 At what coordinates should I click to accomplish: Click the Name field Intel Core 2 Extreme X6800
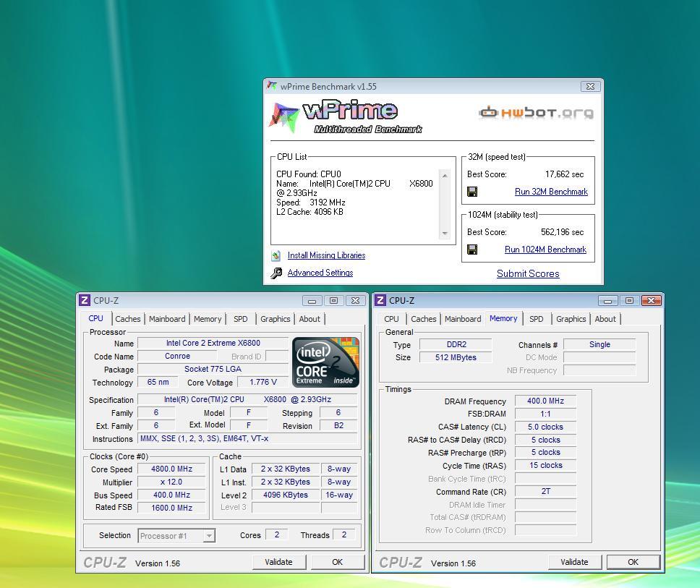coord(213,343)
